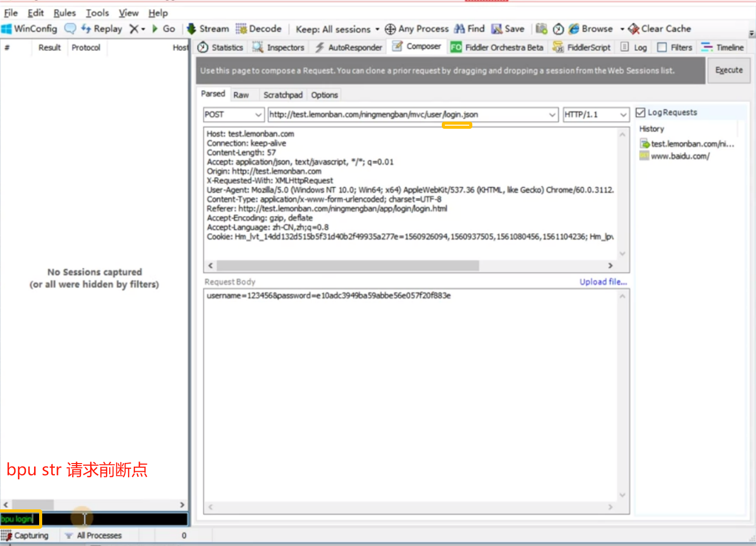This screenshot has height=546, width=756.
Task: Toggle the Log Requests checkbox
Action: coord(641,112)
